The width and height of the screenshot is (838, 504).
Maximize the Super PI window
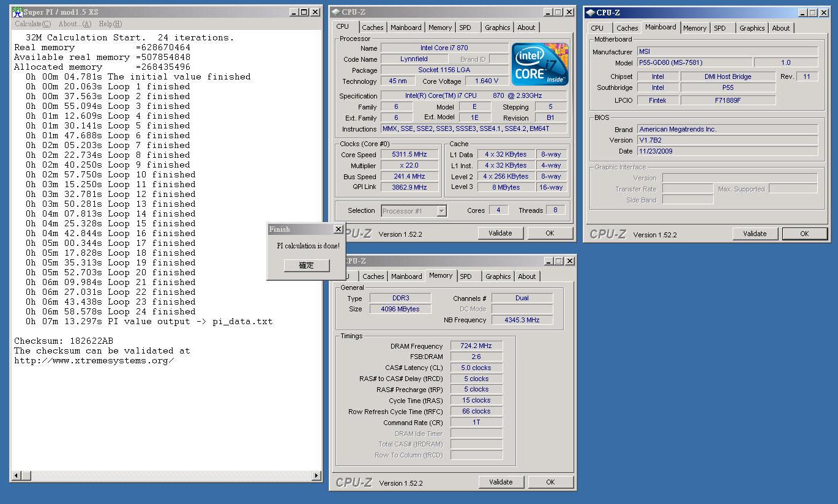[x=304, y=12]
